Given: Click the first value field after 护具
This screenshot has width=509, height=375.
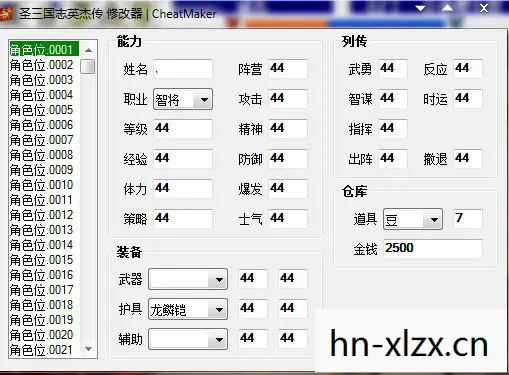Looking at the screenshot, I should (253, 309).
